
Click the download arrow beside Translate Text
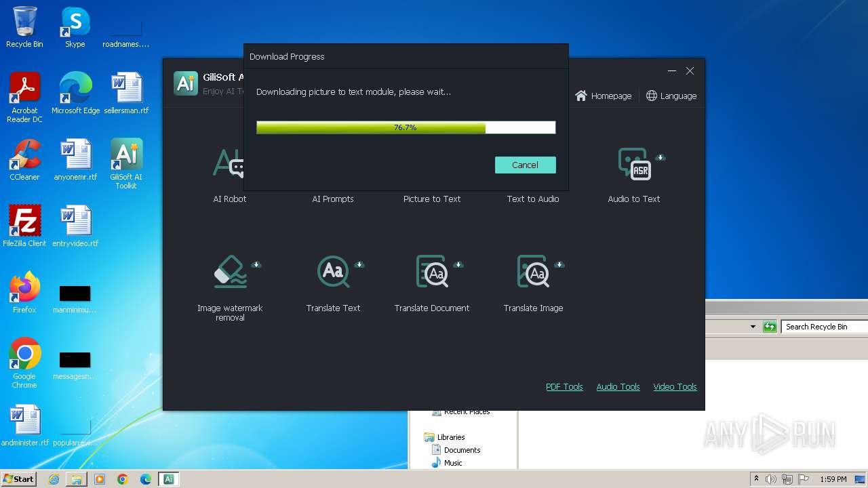(x=359, y=264)
